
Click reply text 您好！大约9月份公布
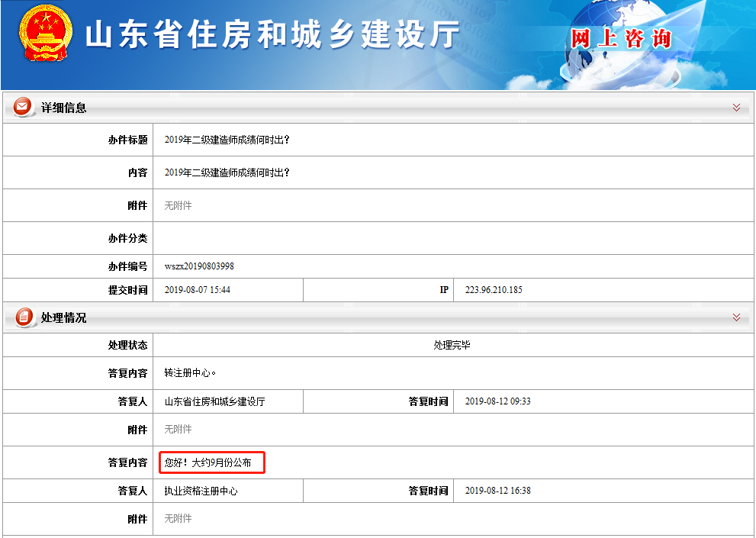(x=207, y=462)
